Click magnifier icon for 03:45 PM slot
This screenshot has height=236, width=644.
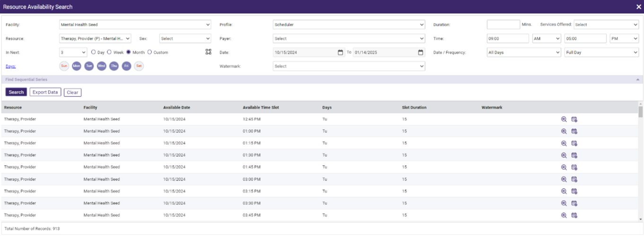[x=564, y=215]
